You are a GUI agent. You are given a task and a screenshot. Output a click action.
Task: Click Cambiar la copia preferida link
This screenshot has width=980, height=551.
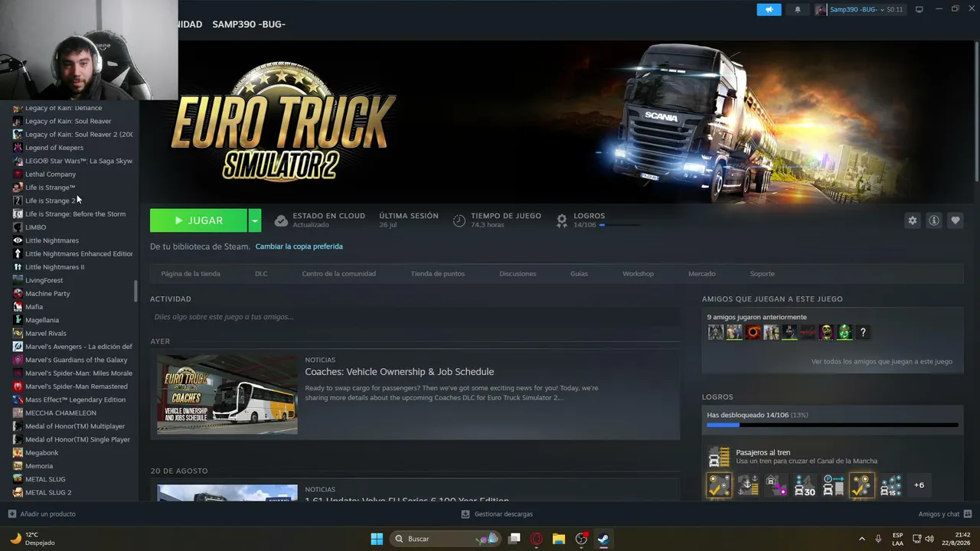299,246
